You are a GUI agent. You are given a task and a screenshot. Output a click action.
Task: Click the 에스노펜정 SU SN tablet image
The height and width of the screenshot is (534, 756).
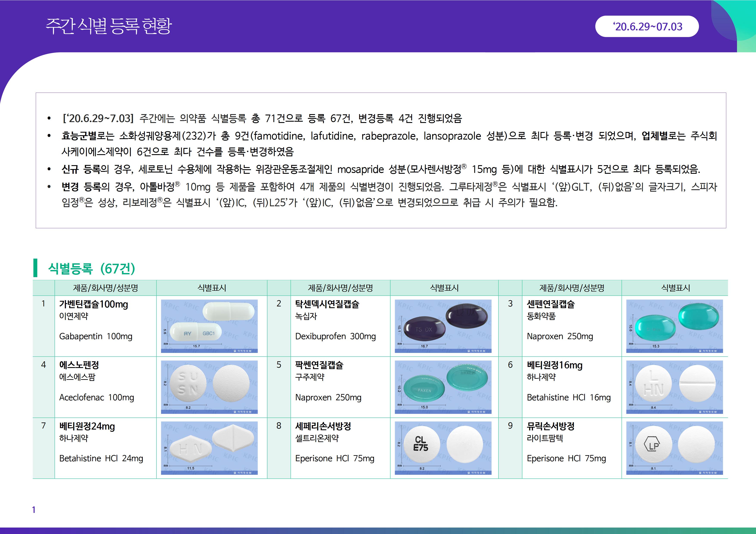[209, 387]
